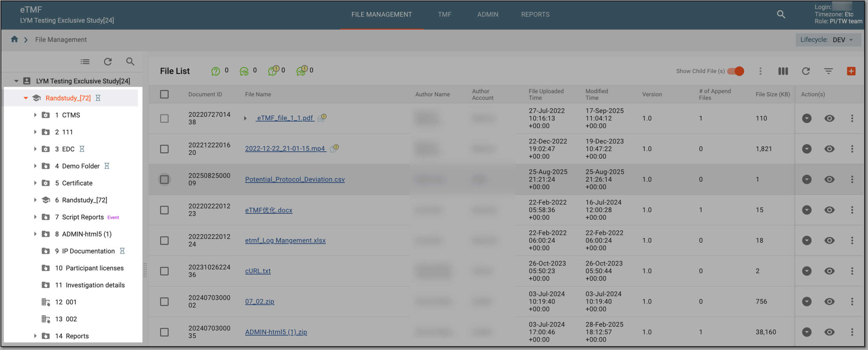Click the red add file button

(x=851, y=71)
